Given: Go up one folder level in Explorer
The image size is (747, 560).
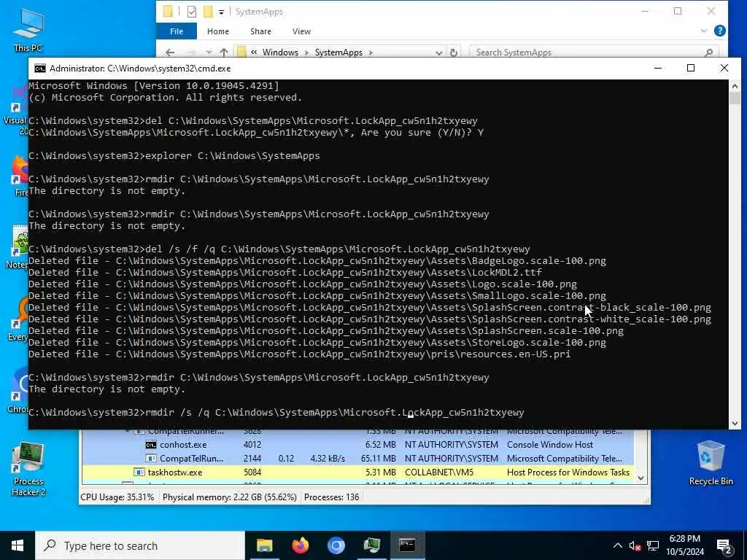Looking at the screenshot, I should point(224,52).
